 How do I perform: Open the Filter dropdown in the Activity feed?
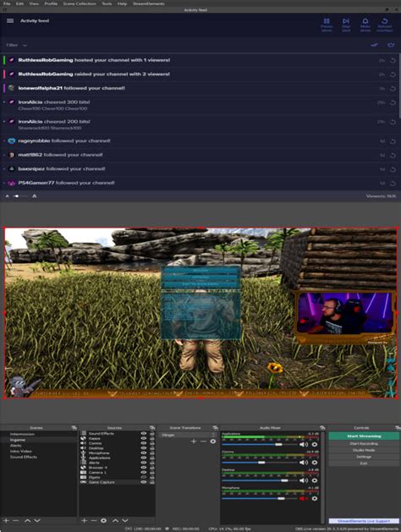coord(16,45)
